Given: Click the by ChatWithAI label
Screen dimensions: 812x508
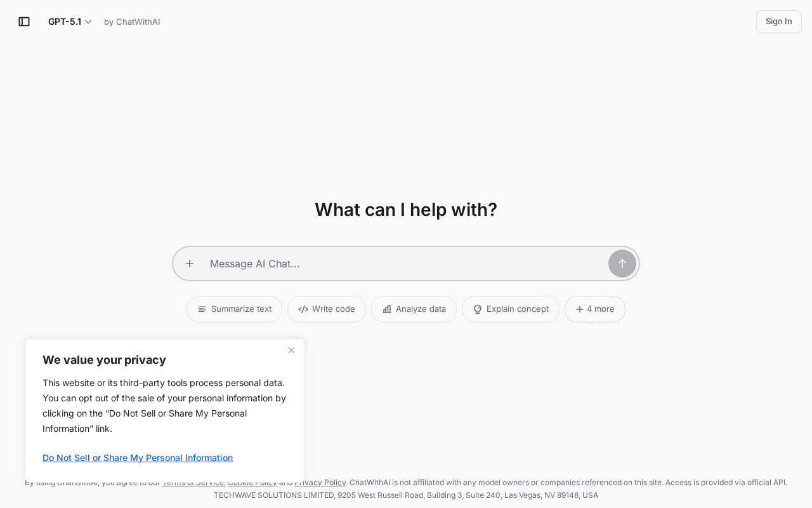Looking at the screenshot, I should [132, 22].
